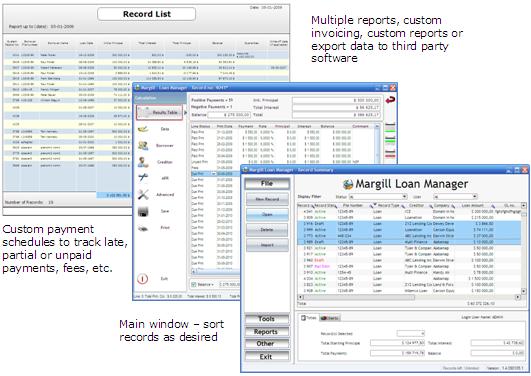
Task: Click the Pmt Date column header in payment schedule
Action: [x=225, y=126]
